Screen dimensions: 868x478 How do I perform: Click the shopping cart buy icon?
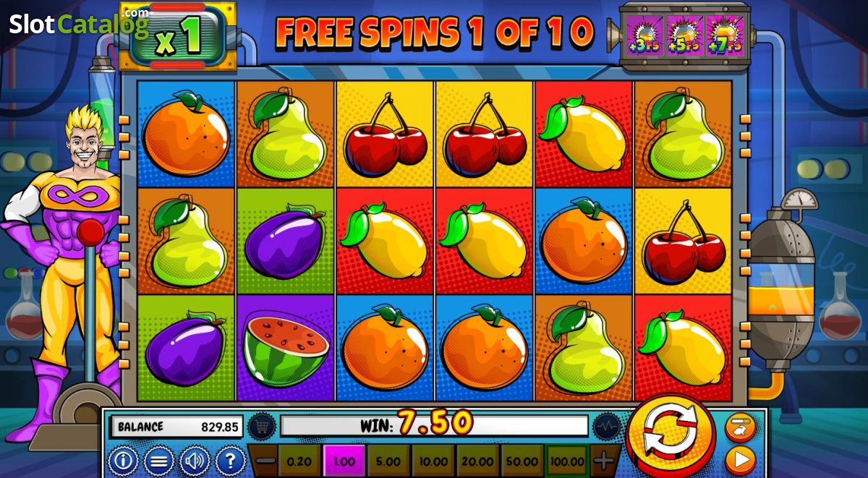click(261, 427)
